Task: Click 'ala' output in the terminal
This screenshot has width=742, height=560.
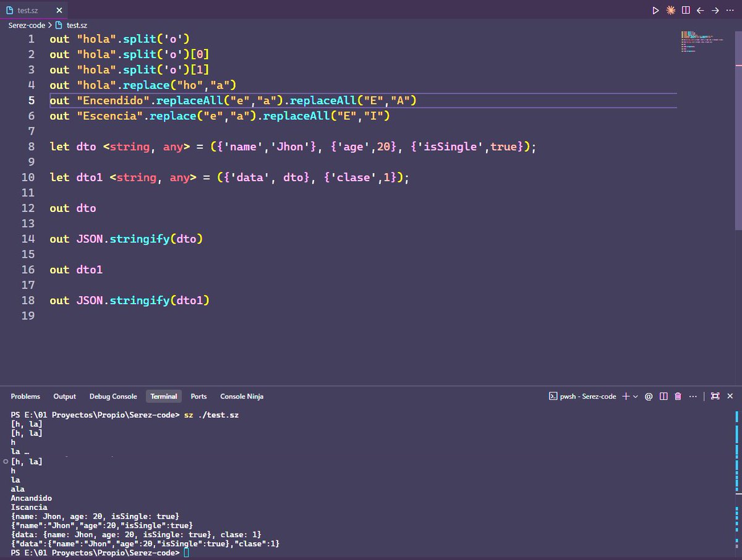Action: coord(18,489)
